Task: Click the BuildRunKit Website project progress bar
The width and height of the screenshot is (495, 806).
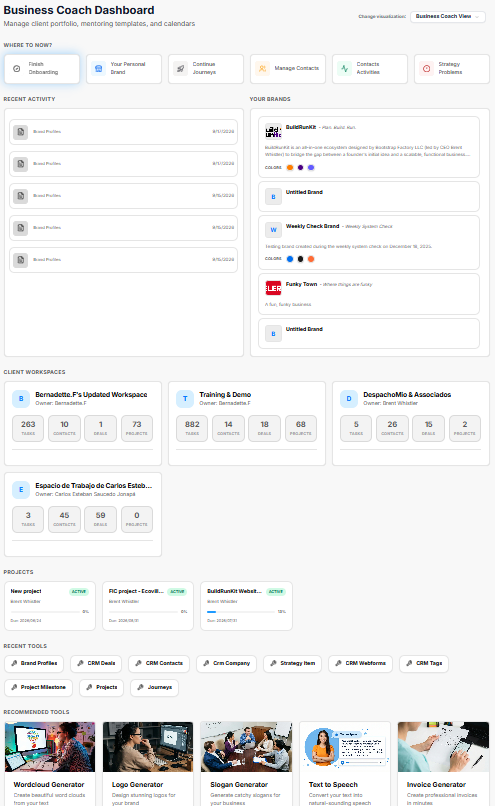Action: coord(241,612)
